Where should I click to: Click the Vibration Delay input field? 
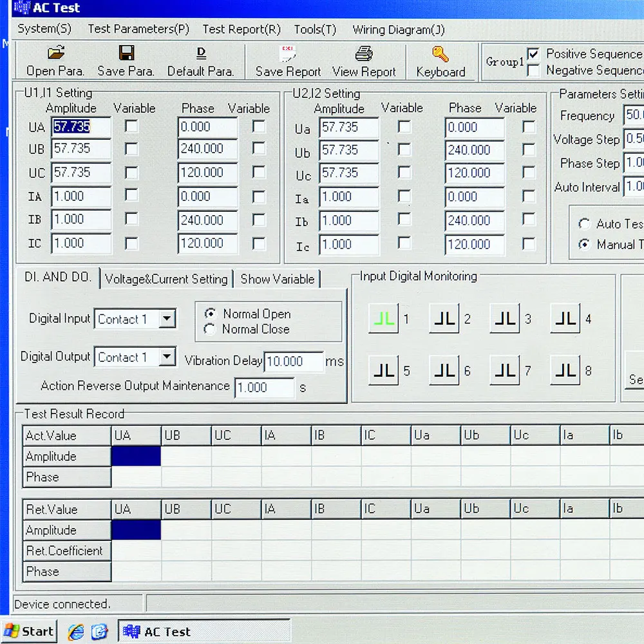pos(293,361)
